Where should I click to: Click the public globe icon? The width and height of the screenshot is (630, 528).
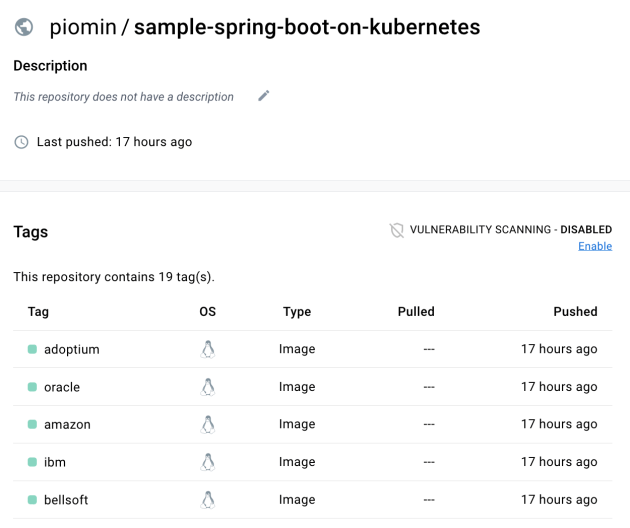coord(24,28)
